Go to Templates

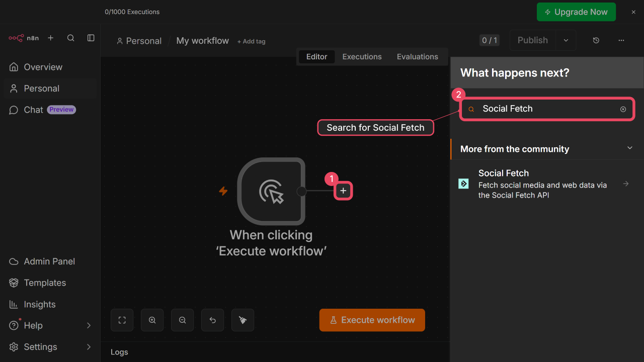pyautogui.click(x=50, y=283)
